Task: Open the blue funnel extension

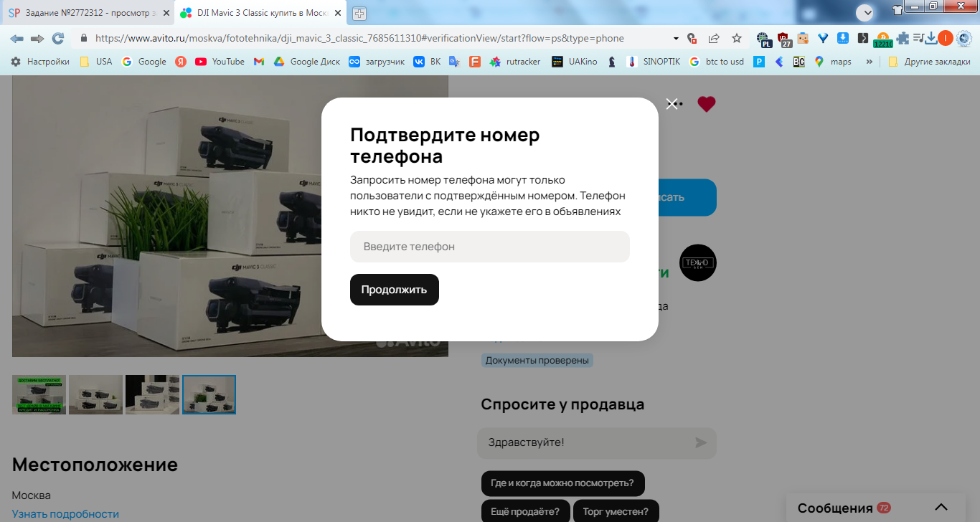Action: click(x=824, y=39)
